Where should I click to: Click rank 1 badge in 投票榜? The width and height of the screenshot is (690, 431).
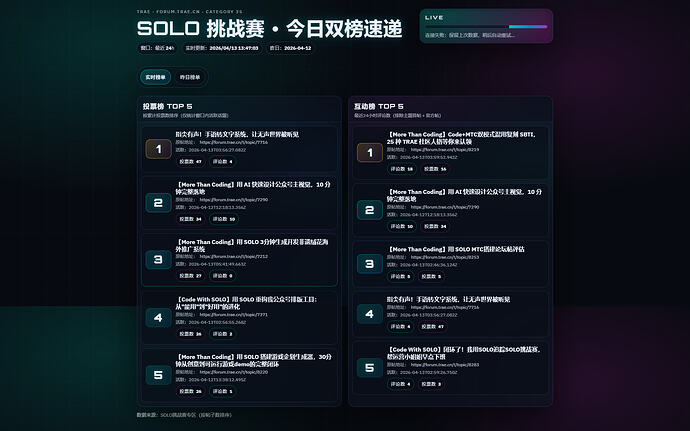pos(158,149)
